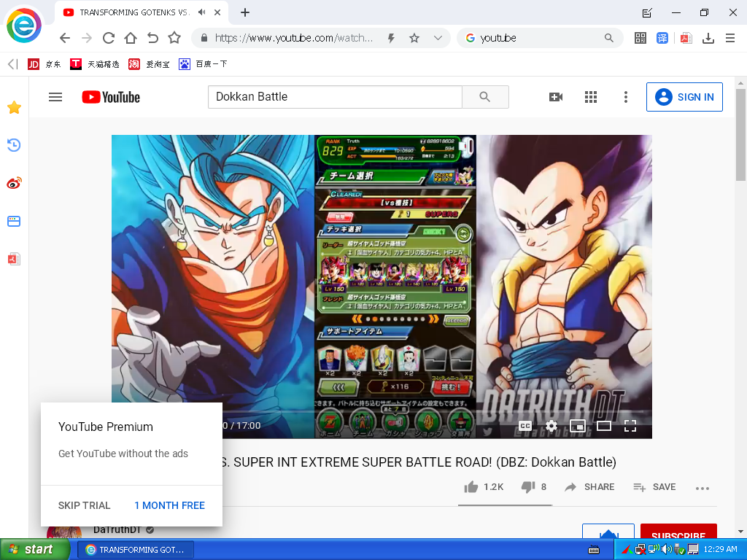Open the YouTube apps grid icon
The height and width of the screenshot is (560, 747).
pos(590,96)
